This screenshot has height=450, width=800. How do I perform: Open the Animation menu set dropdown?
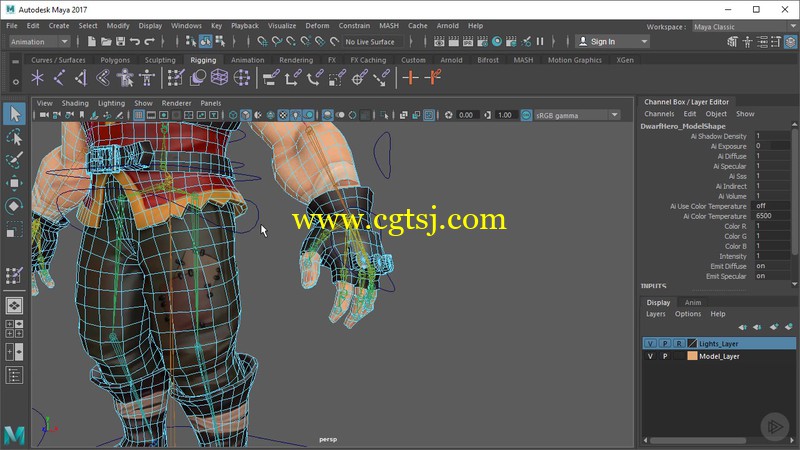coord(39,42)
